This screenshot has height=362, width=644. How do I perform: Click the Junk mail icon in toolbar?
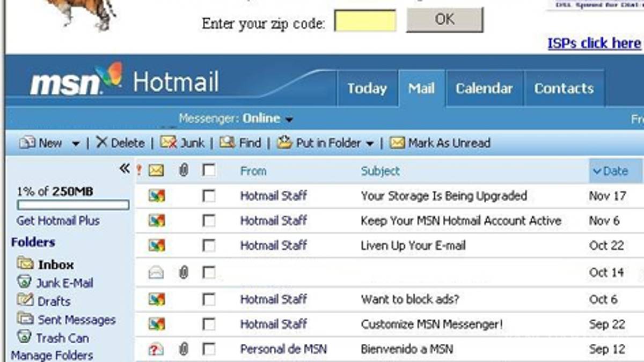click(x=169, y=142)
